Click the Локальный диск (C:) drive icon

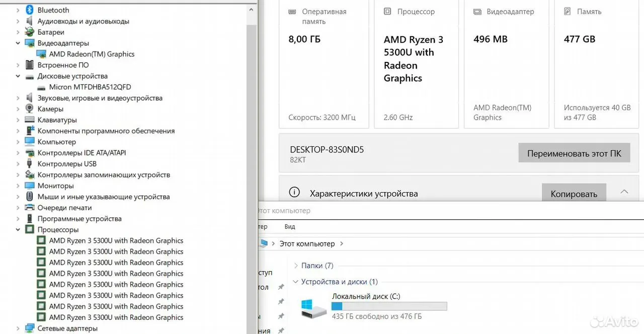tap(313, 309)
